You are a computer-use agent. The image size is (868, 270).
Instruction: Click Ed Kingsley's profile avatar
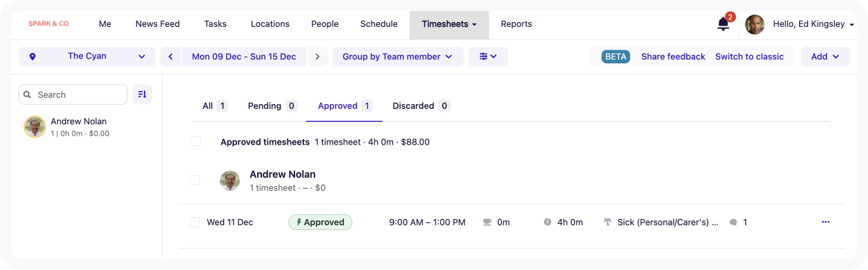coord(755,24)
